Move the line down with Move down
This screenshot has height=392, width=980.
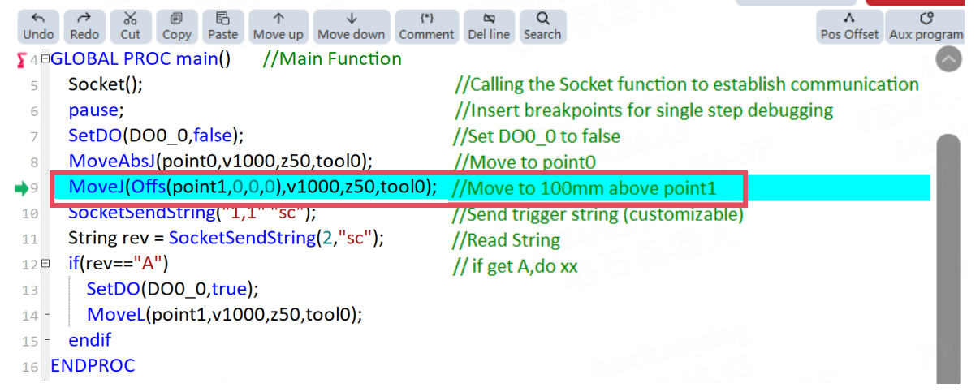coord(352,26)
